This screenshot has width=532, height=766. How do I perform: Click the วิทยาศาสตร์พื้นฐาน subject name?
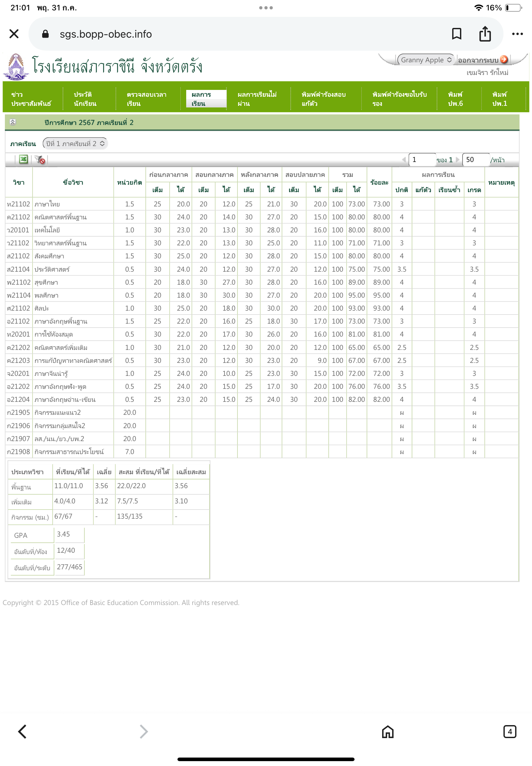(x=60, y=243)
